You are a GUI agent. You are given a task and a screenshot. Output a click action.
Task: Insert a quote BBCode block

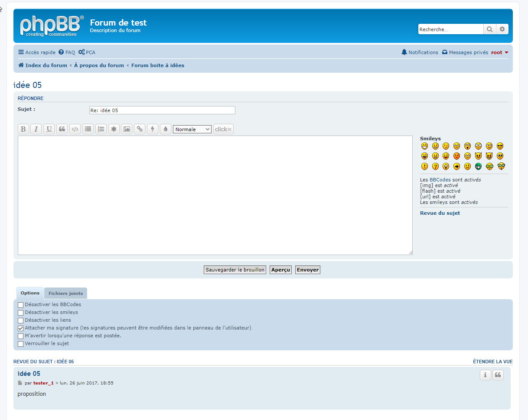(62, 129)
